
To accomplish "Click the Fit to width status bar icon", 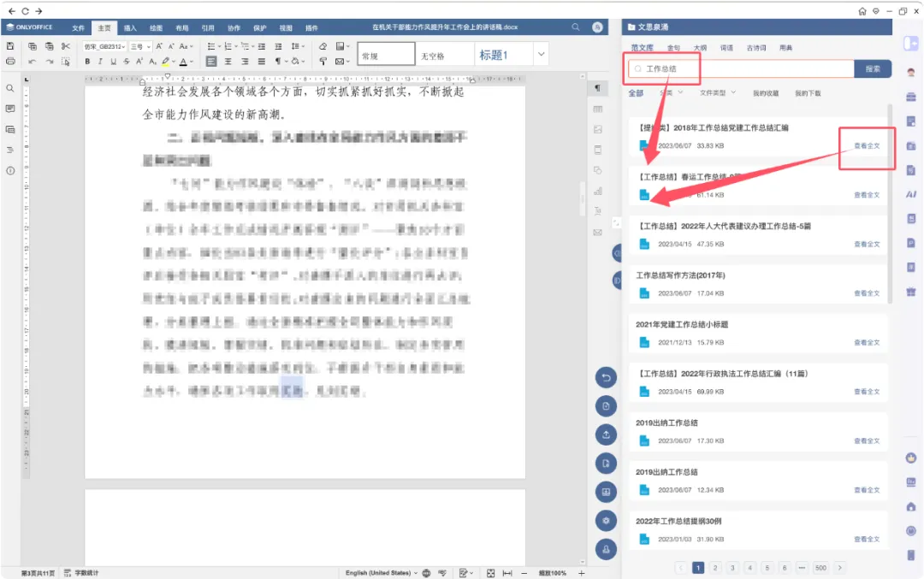I will click(x=506, y=572).
